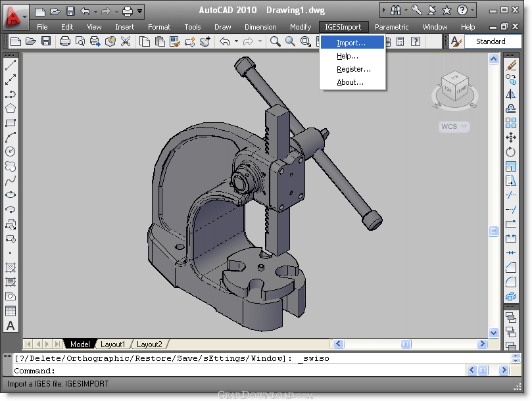Viewport: 532px width, 401px height.
Task: Click the vertical scrollbar up arrow
Action: click(x=494, y=59)
